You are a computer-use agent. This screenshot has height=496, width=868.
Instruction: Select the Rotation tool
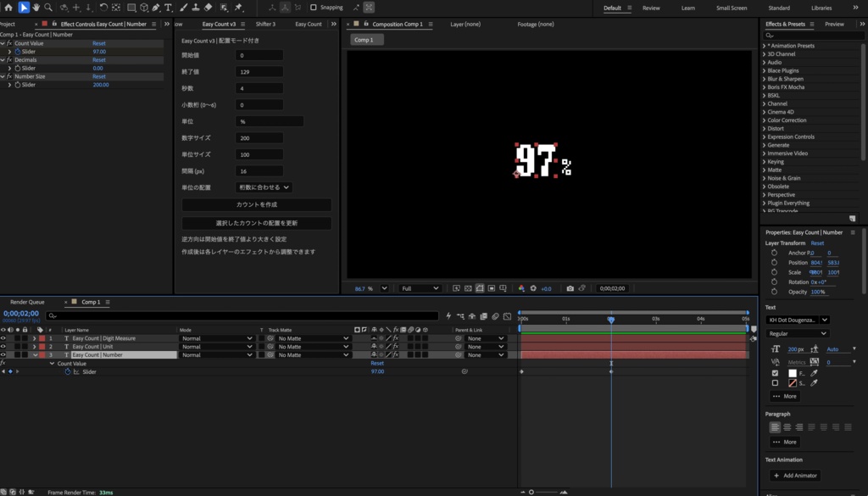point(103,7)
